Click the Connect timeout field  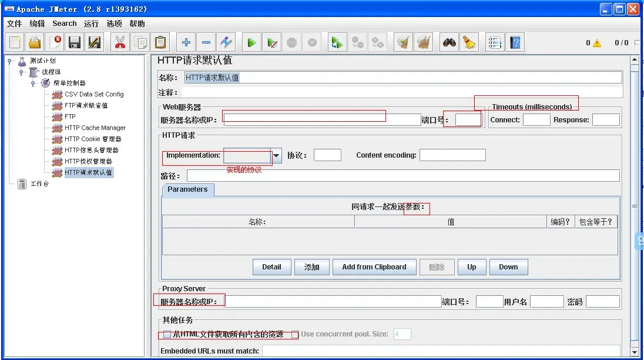pyautogui.click(x=536, y=120)
